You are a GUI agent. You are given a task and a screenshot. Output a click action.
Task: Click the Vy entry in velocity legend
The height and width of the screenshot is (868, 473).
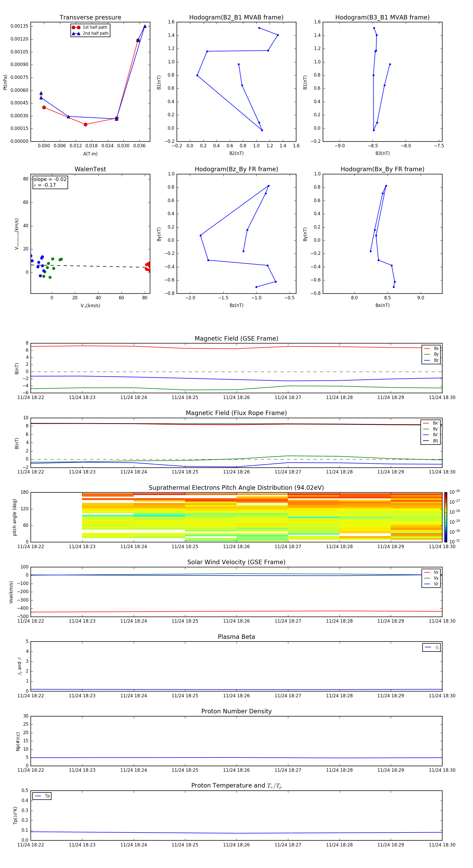pos(431,578)
